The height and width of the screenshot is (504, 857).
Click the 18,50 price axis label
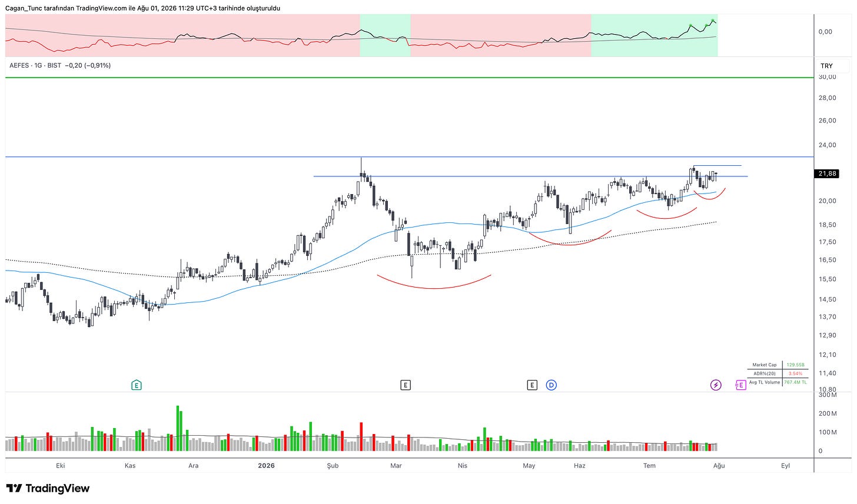(827, 225)
